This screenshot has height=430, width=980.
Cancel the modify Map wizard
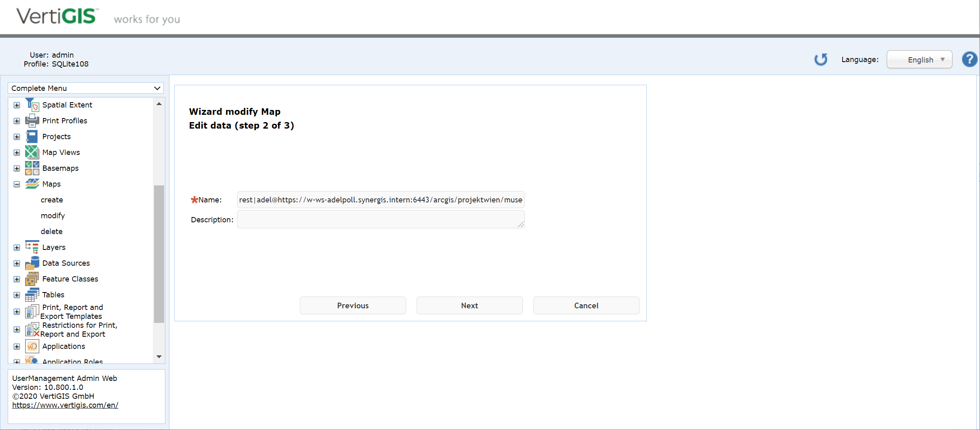tap(586, 305)
